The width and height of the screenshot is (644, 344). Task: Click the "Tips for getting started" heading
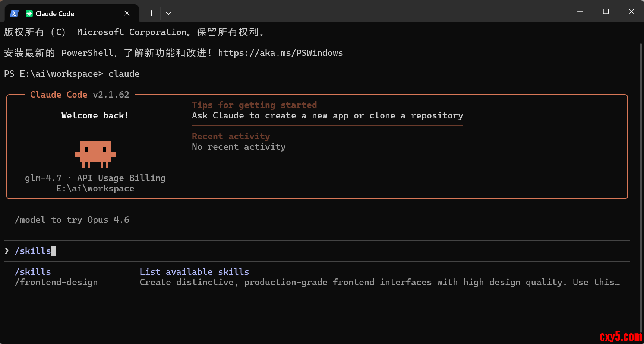(254, 105)
